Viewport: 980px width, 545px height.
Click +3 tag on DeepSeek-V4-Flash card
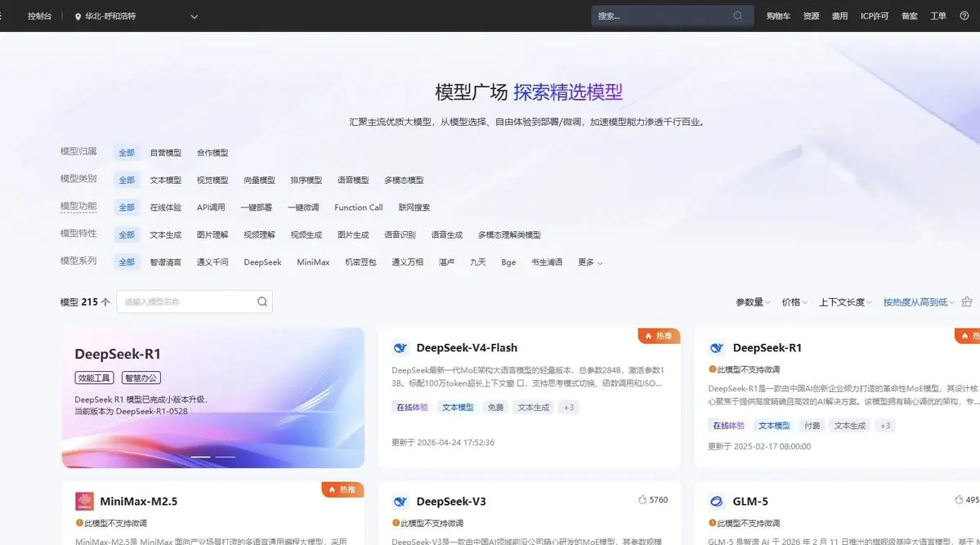click(568, 408)
